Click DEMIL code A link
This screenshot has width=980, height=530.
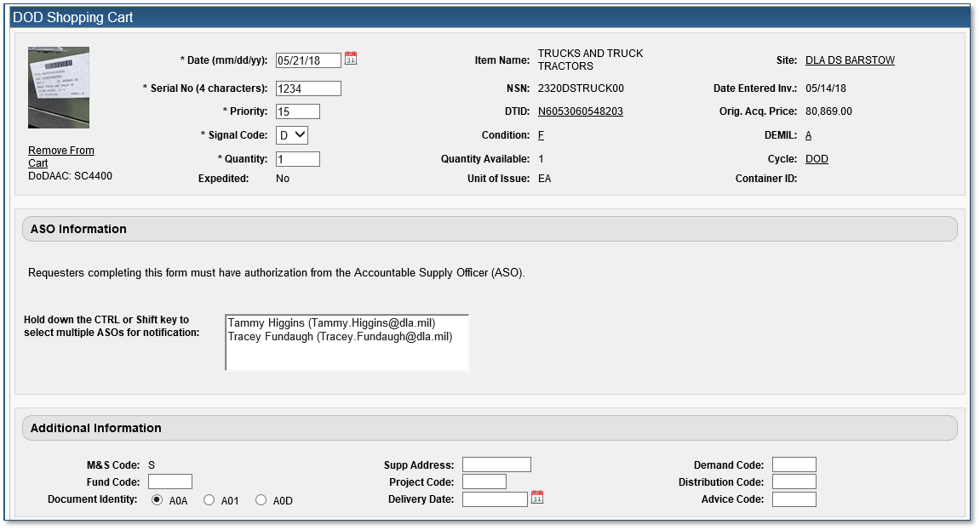pyautogui.click(x=808, y=135)
